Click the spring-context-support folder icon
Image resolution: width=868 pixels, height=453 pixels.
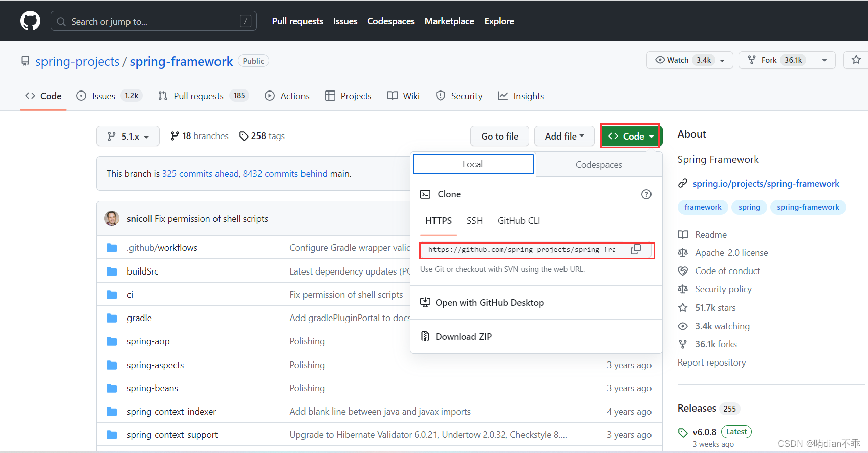coord(112,435)
